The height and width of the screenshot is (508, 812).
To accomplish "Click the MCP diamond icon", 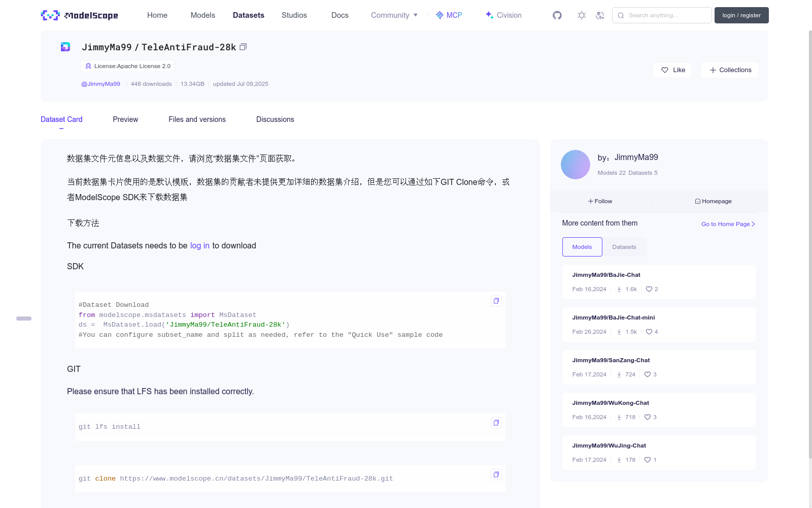I will [x=439, y=15].
